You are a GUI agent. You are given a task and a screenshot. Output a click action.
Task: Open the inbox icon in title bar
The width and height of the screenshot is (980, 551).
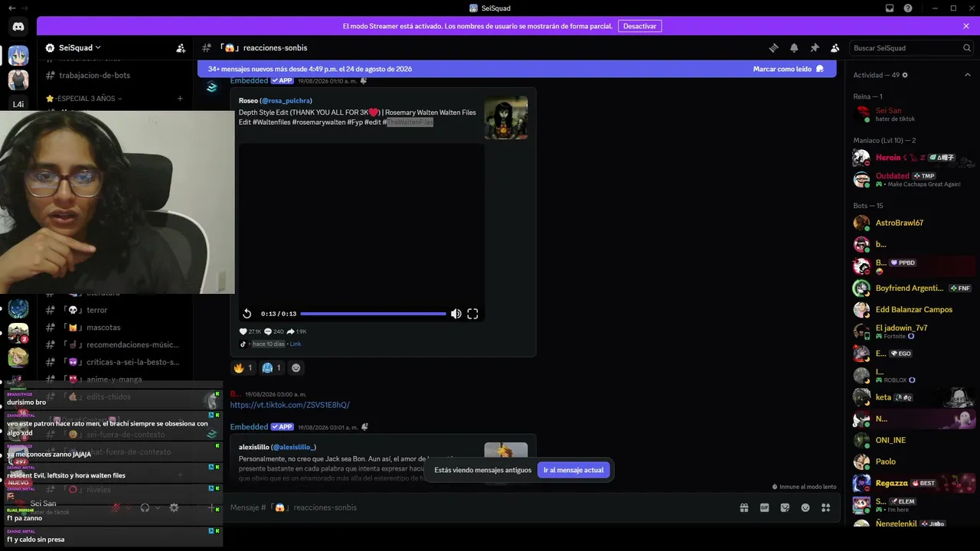point(890,8)
